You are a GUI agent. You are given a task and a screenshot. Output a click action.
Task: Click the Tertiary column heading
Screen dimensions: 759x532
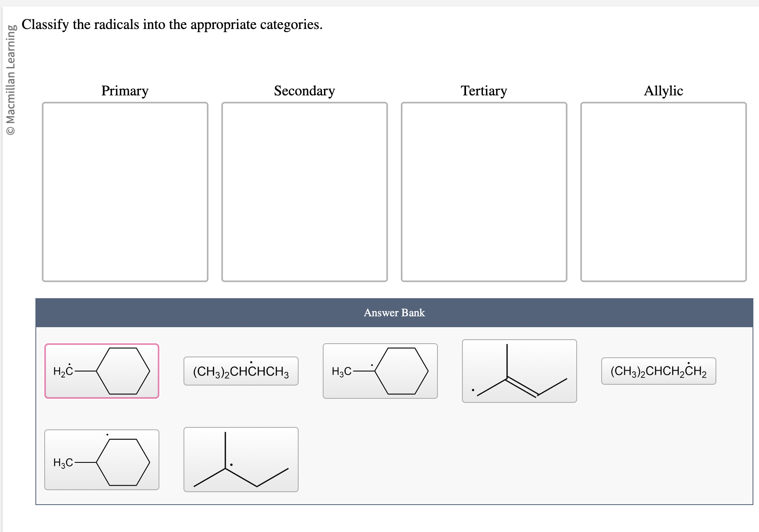484,91
